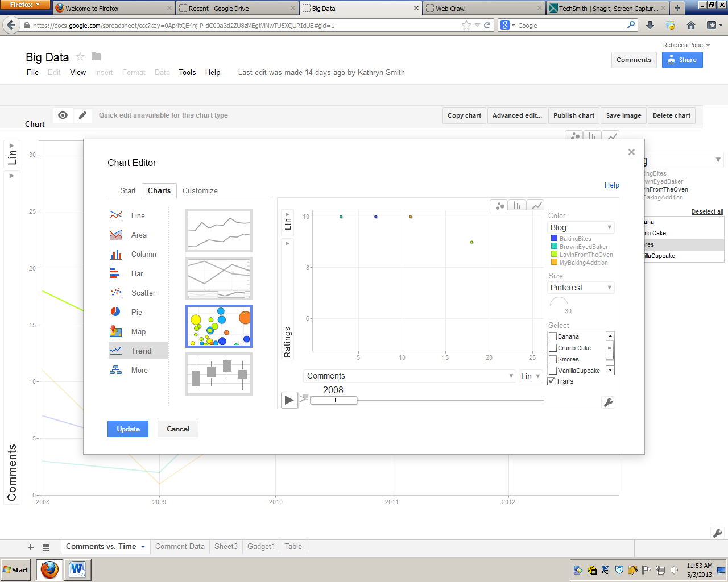Select the Area chart type icon

[x=115, y=235]
